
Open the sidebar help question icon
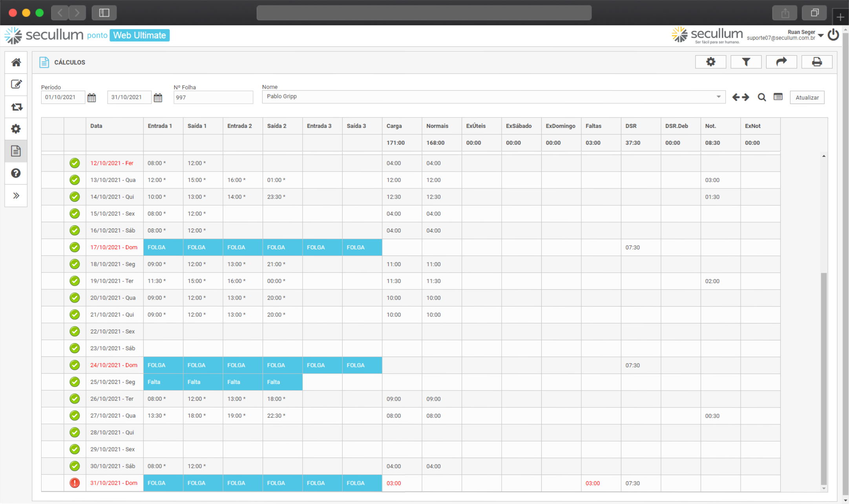click(16, 173)
